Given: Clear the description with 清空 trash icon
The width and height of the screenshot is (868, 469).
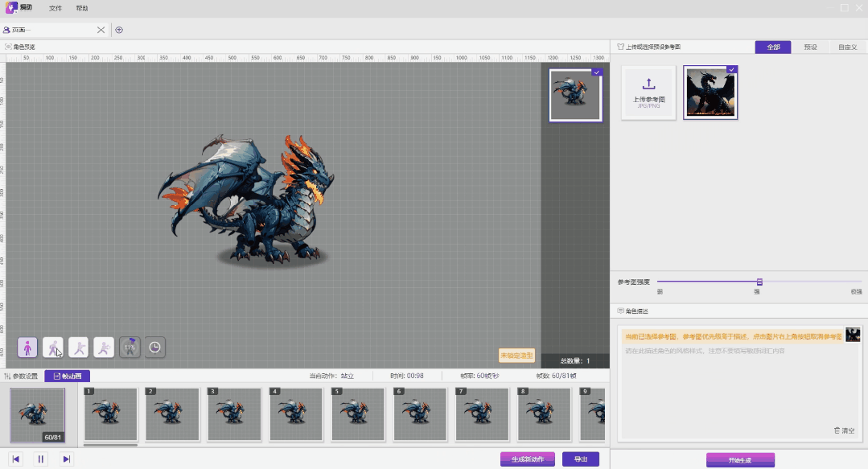Looking at the screenshot, I should click(x=844, y=430).
